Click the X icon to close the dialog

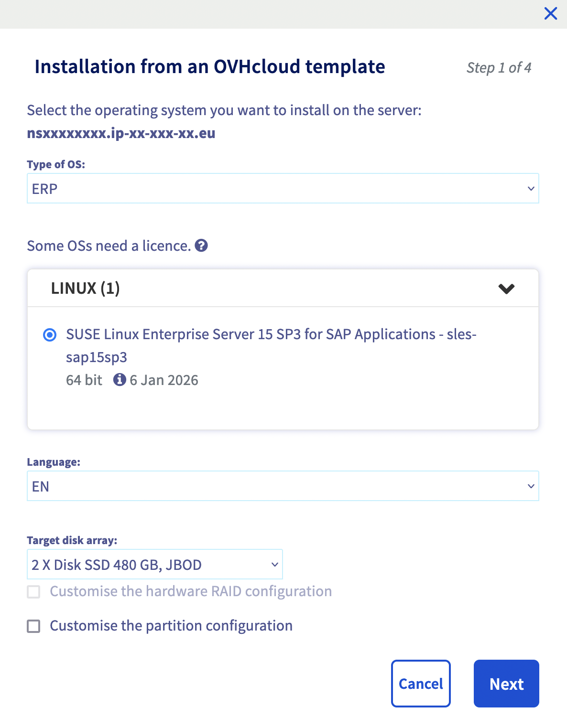click(551, 13)
